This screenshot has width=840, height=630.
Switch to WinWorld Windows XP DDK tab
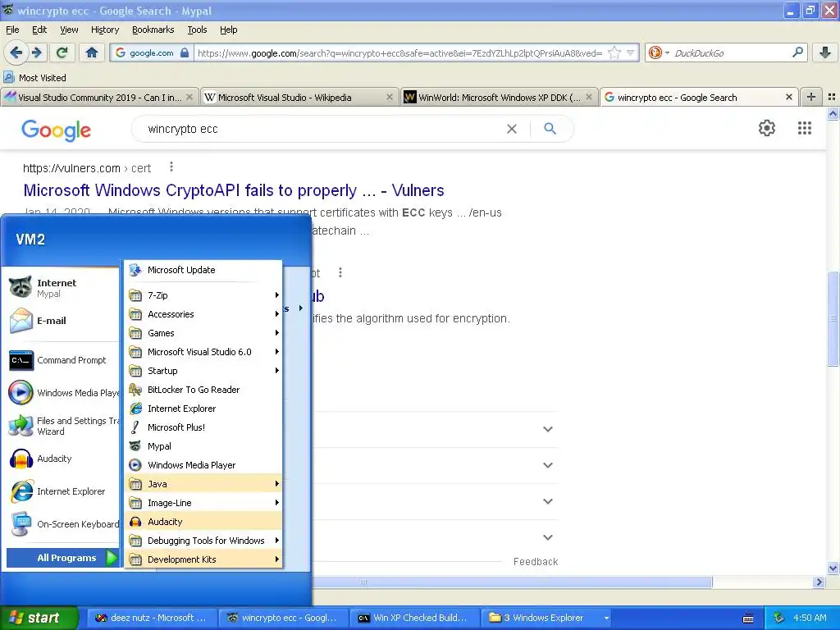499,97
